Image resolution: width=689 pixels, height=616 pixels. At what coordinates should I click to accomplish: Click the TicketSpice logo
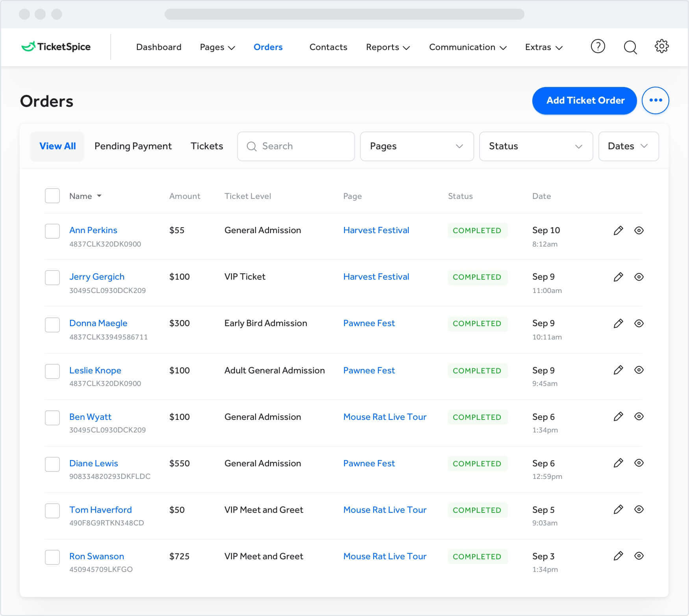click(56, 46)
